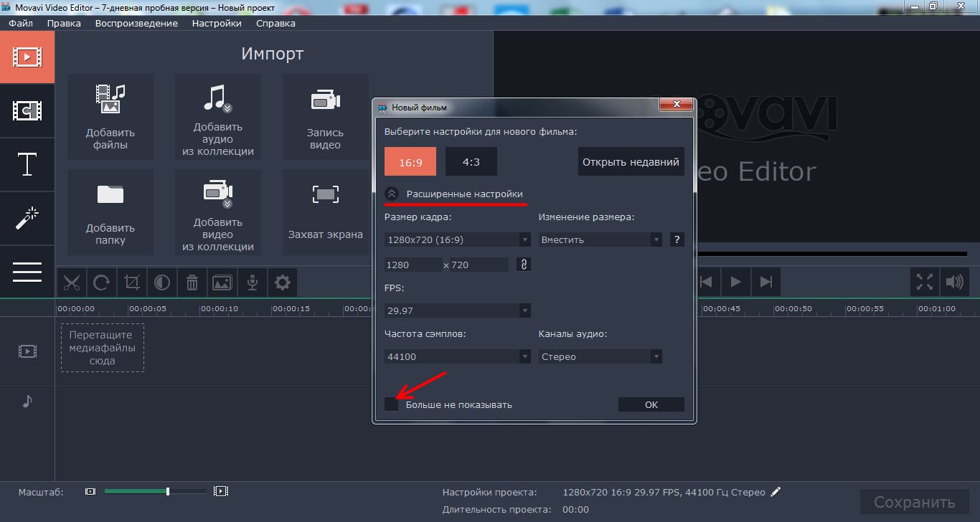980x522 pixels.
Task: Click the Сохранить button
Action: pos(915,502)
